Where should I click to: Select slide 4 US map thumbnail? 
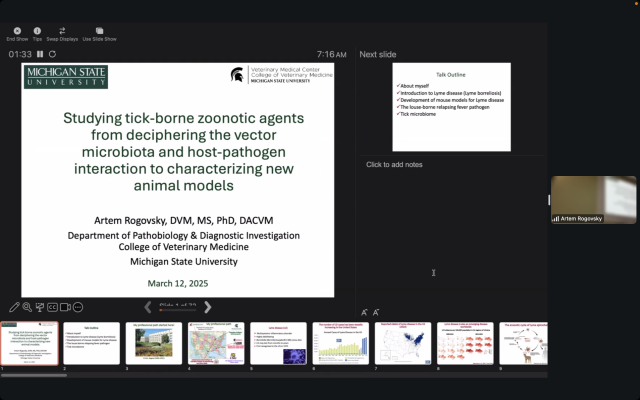click(x=216, y=343)
